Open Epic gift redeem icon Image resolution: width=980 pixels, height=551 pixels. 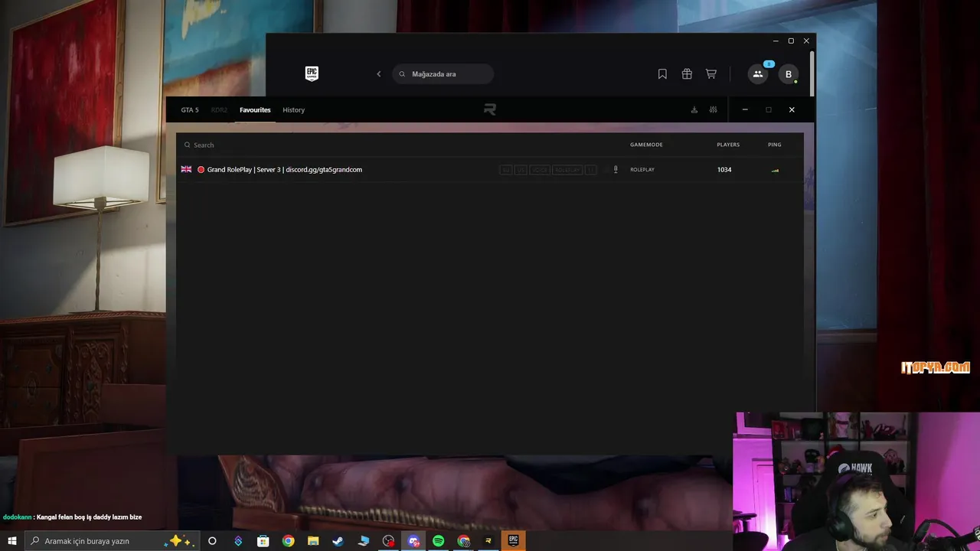coord(687,74)
